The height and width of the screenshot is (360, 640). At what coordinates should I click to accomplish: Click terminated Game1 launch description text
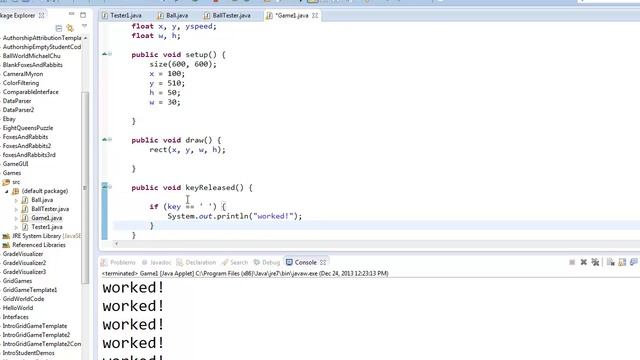point(245,273)
